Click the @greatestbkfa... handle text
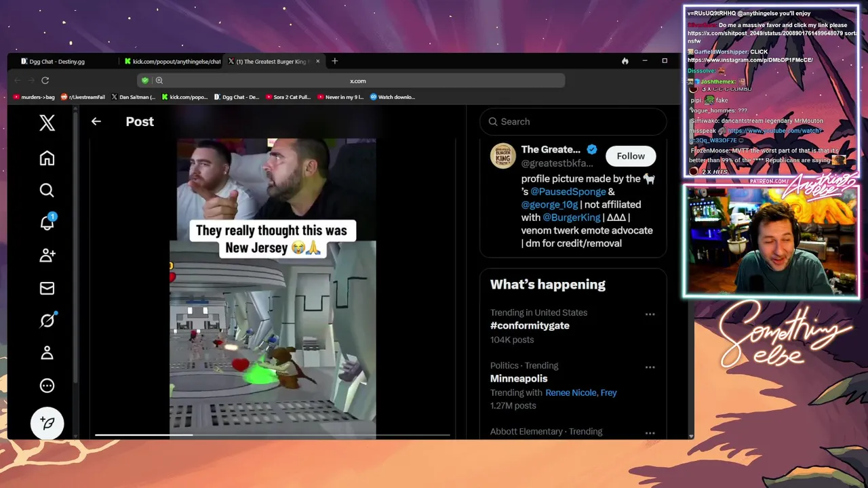This screenshot has height=488, width=868. 557,163
